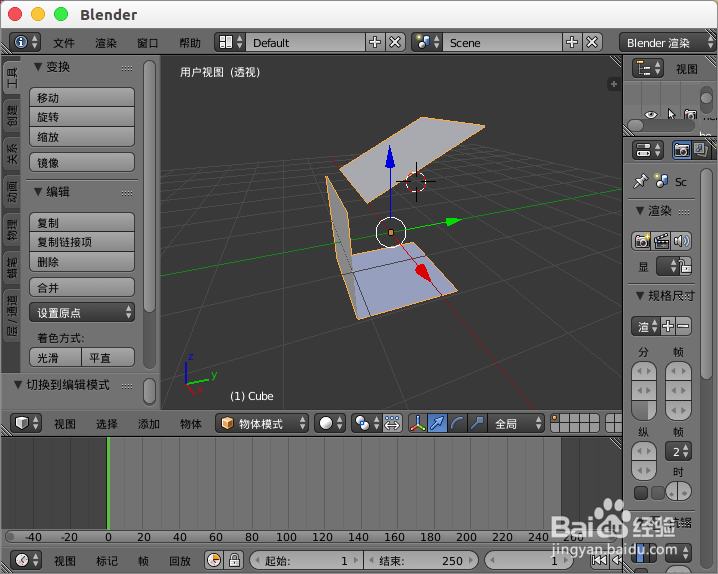The height and width of the screenshot is (574, 718).
Task: Select the rotate manipulator arc
Action: click(457, 423)
